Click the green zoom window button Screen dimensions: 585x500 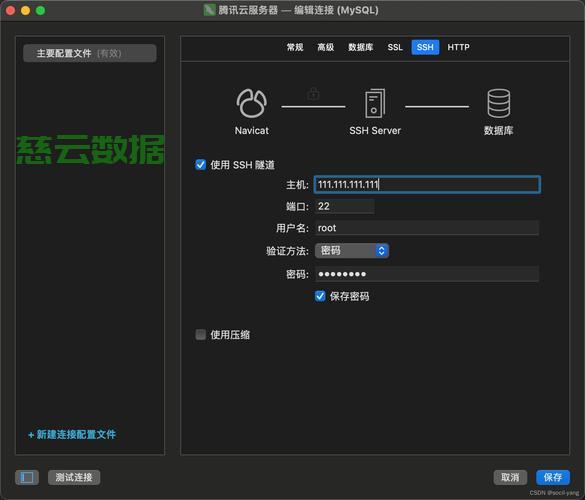coord(40,10)
